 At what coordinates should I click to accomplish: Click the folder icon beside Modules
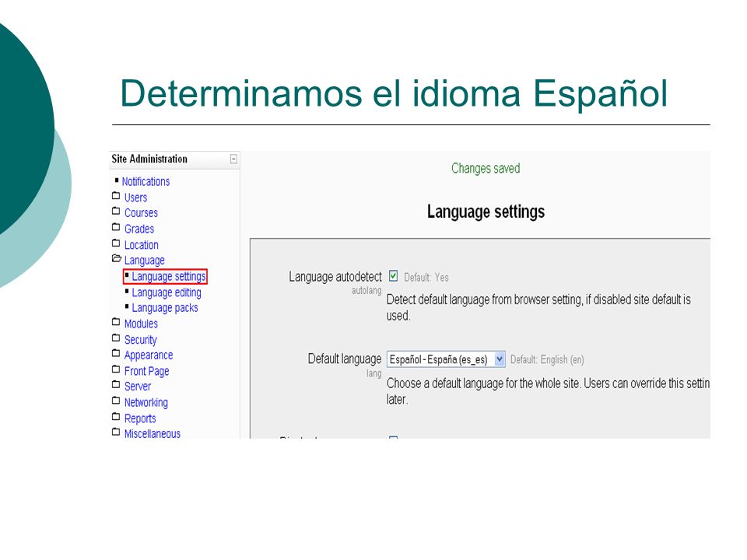(116, 322)
